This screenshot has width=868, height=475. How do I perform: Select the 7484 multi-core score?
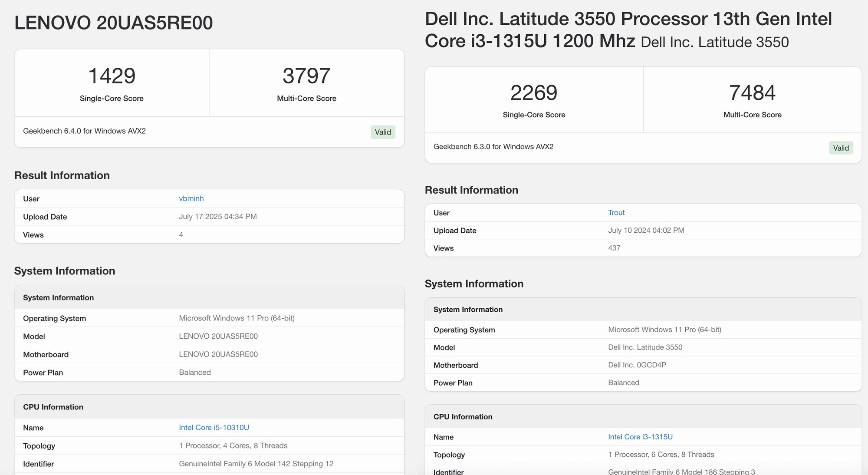pos(752,92)
